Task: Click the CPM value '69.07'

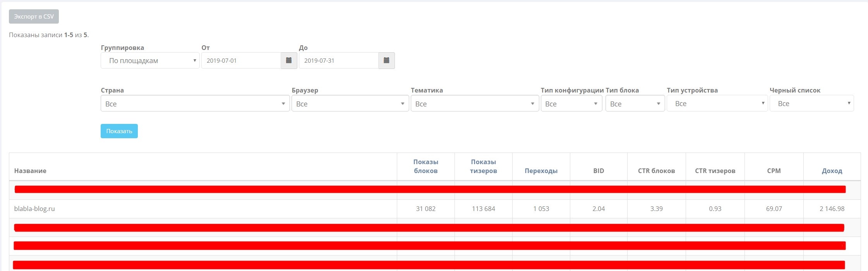Action: click(774, 209)
